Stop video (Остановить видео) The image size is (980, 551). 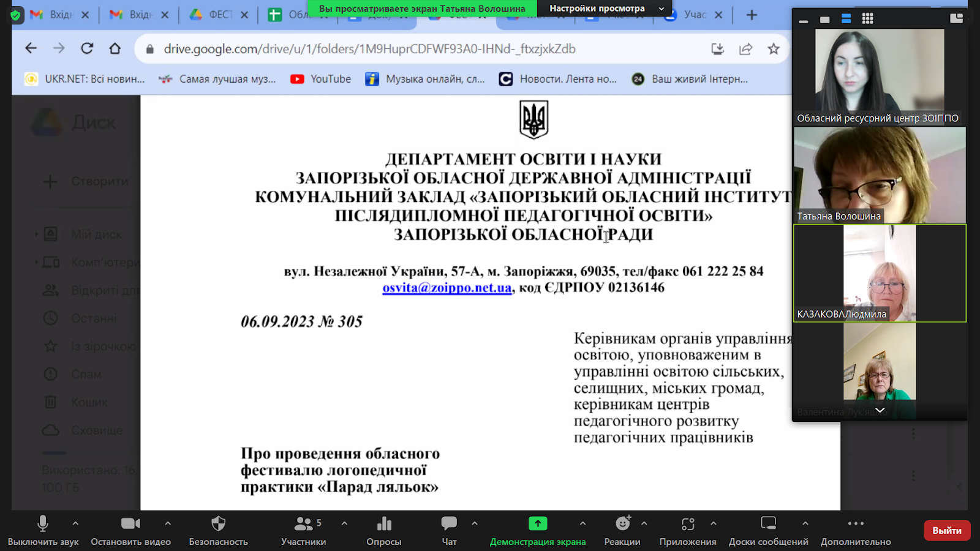click(130, 530)
